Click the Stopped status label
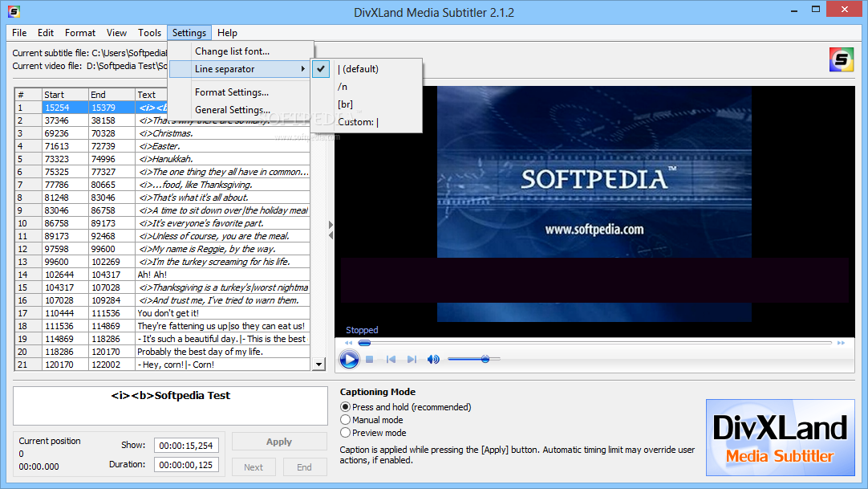This screenshot has width=868, height=489. coord(362,330)
